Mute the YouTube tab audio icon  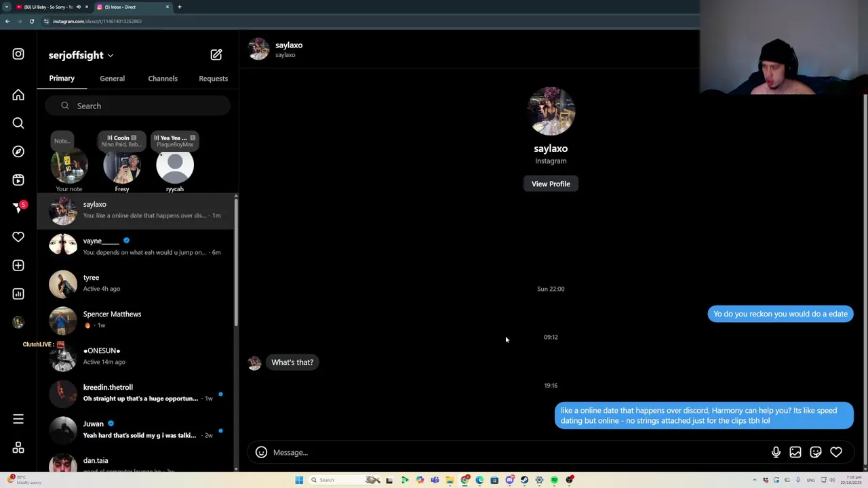pos(78,7)
